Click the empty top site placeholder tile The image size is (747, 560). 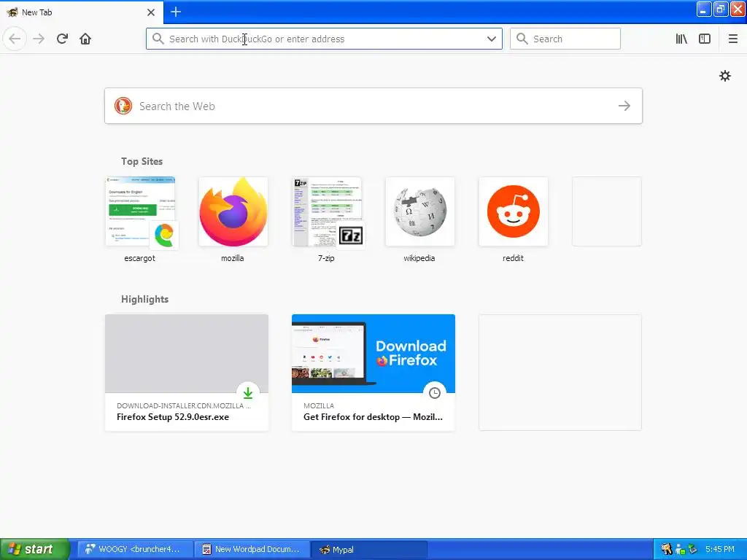point(606,211)
